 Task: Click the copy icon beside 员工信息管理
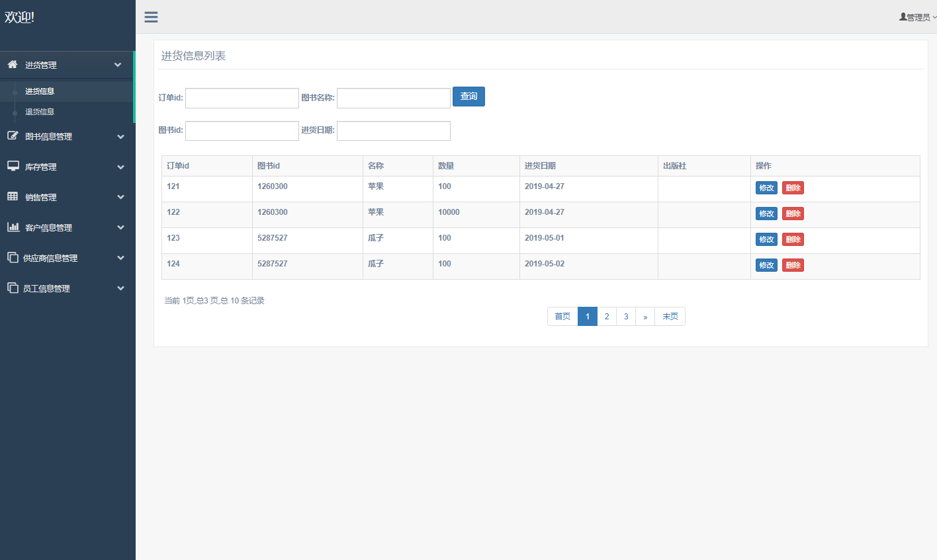pos(13,288)
